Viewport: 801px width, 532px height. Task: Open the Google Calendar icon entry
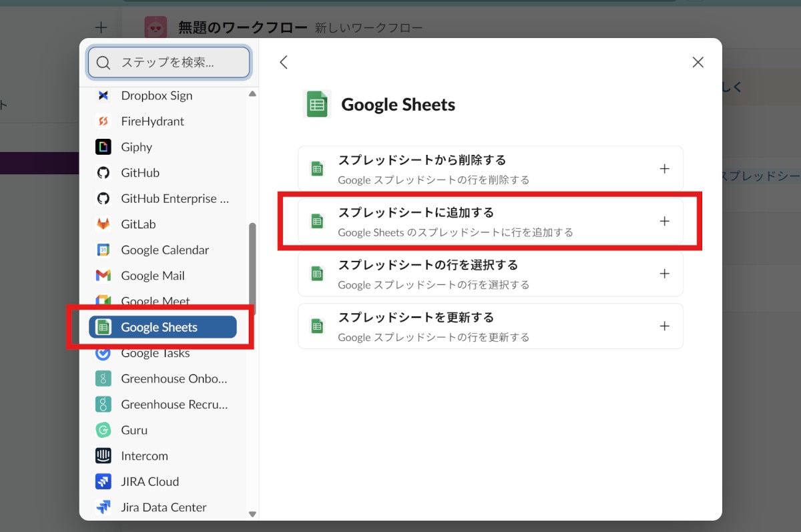click(103, 250)
